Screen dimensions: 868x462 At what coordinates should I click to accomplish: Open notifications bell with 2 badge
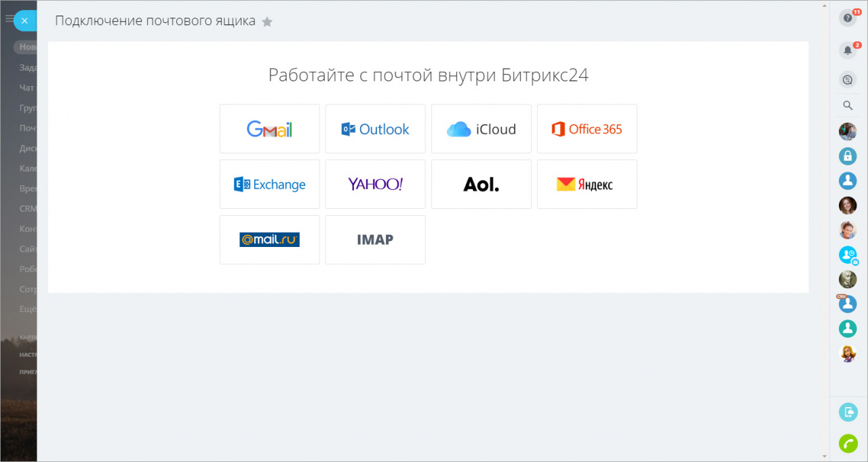click(848, 50)
